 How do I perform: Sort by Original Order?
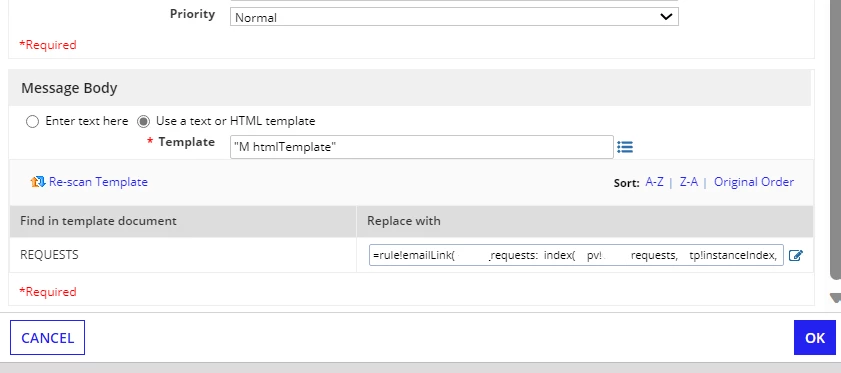754,182
